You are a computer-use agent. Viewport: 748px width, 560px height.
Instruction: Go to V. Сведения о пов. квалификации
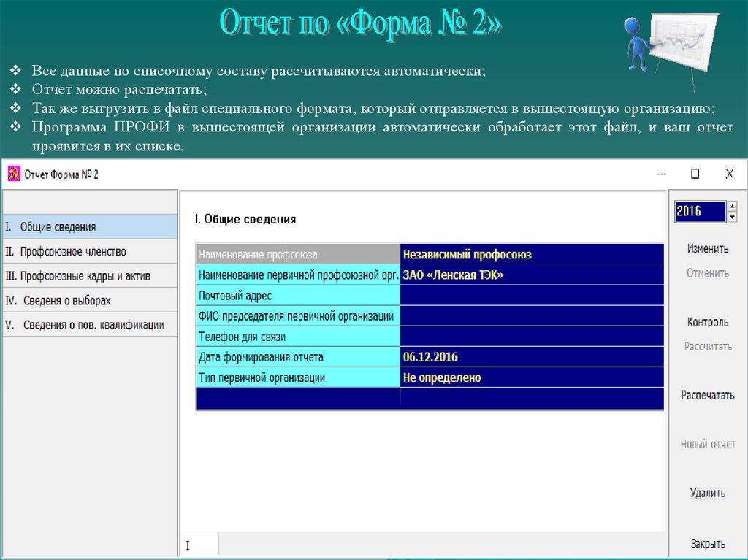point(89,325)
